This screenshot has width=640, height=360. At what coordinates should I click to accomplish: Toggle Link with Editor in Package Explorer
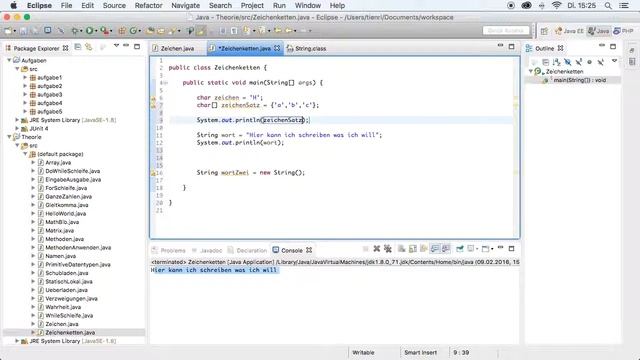pos(89,47)
